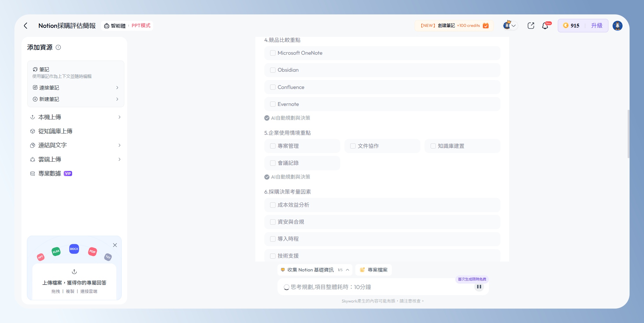The width and height of the screenshot is (644, 323).
Task: Click info icon beside 添加資源
Action: click(x=58, y=47)
